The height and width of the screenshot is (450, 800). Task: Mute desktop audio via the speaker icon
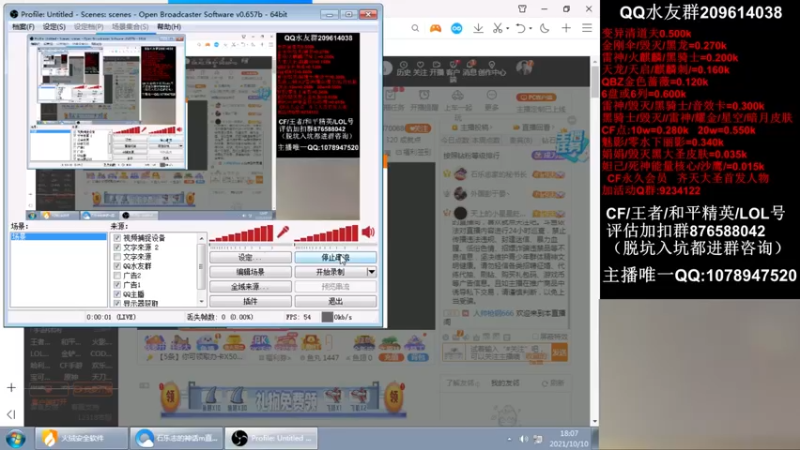point(368,233)
